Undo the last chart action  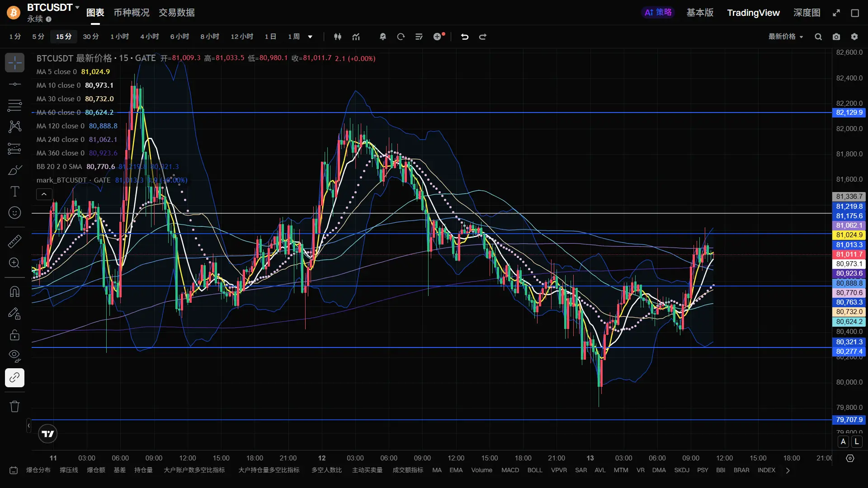(465, 37)
